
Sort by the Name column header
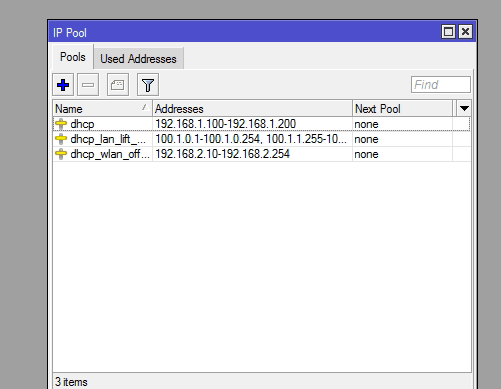(x=102, y=109)
